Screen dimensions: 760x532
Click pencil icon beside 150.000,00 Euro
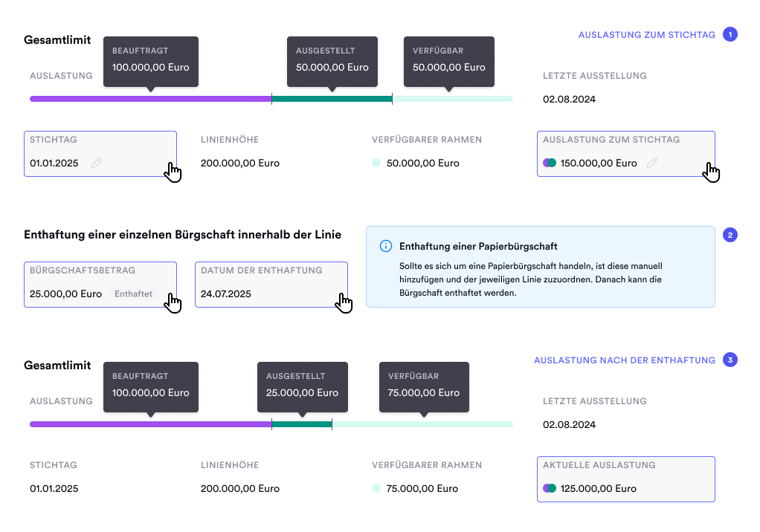(x=651, y=163)
